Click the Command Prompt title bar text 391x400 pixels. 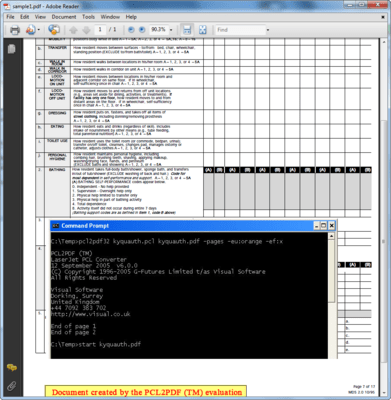tap(85, 226)
